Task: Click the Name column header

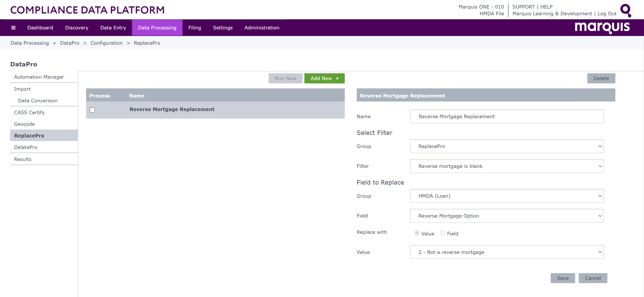Action: (x=137, y=96)
